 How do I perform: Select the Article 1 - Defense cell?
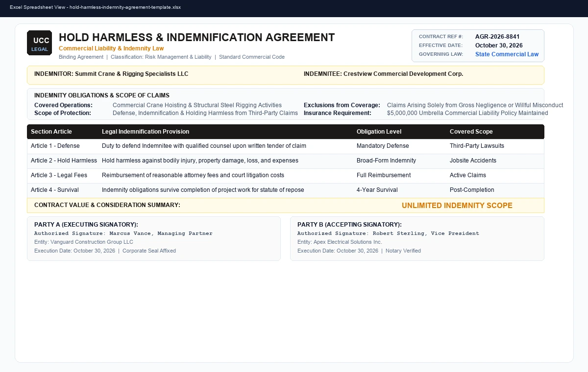[55, 146]
